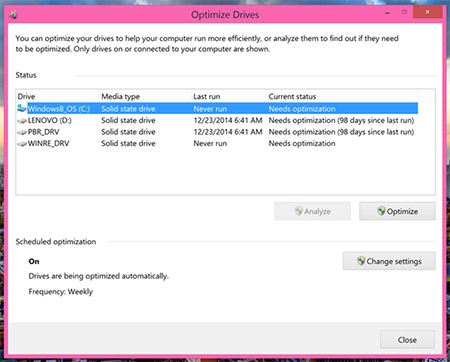Click the Close button at the bottom
Viewport: 450px width, 362px height.
coord(407,340)
